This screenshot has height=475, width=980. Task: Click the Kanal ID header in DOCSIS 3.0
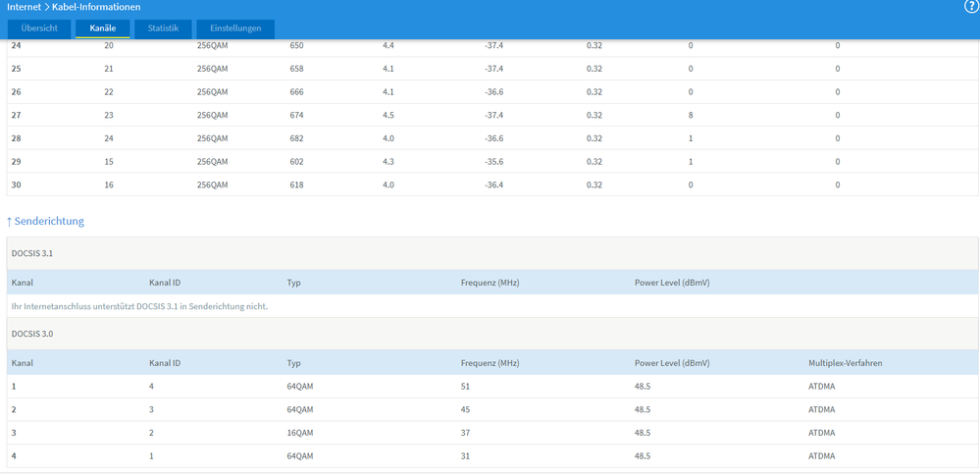click(165, 363)
